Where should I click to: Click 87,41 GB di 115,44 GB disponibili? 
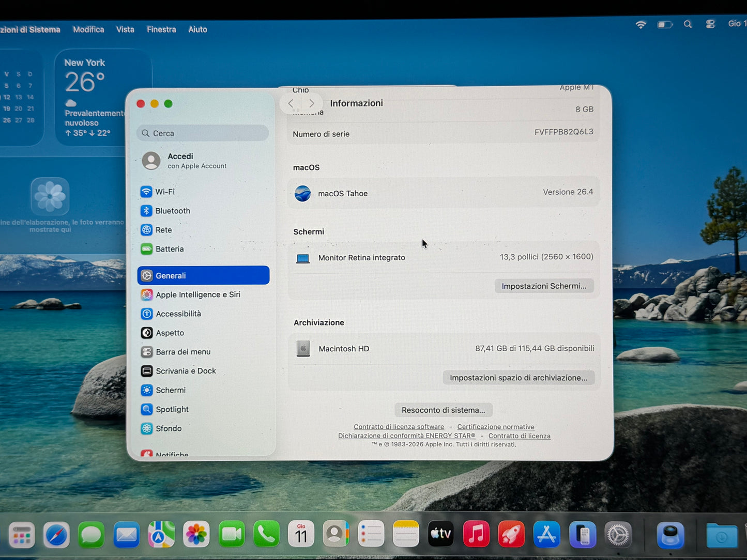pos(535,349)
